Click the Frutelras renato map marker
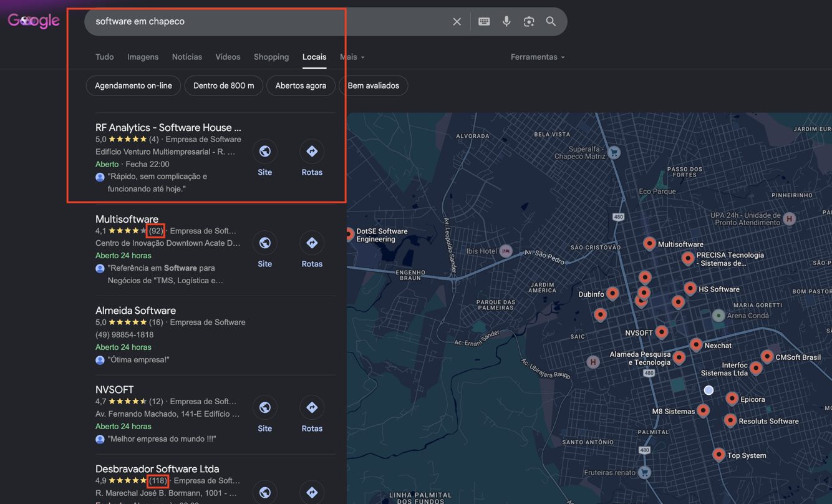This screenshot has width=832, height=504. 645,472
